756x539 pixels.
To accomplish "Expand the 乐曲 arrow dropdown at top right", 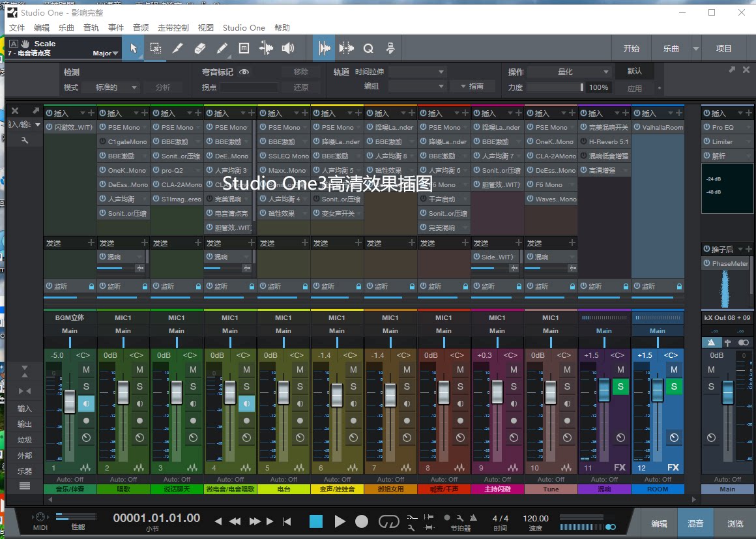I will point(696,48).
